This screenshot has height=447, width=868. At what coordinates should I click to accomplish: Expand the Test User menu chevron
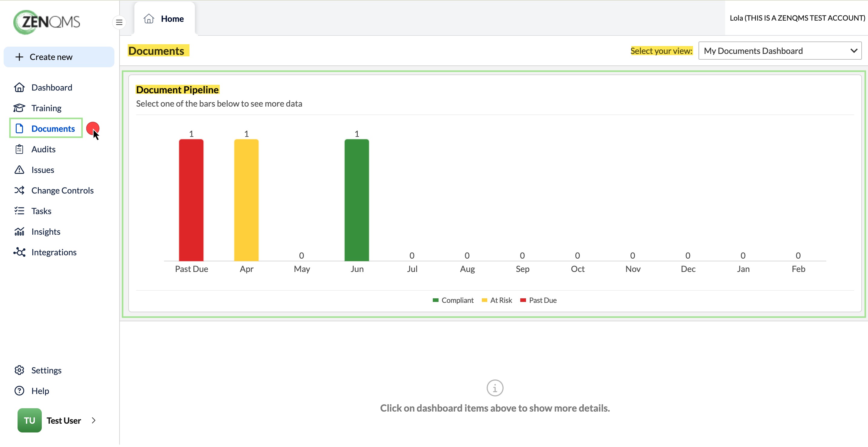click(94, 421)
